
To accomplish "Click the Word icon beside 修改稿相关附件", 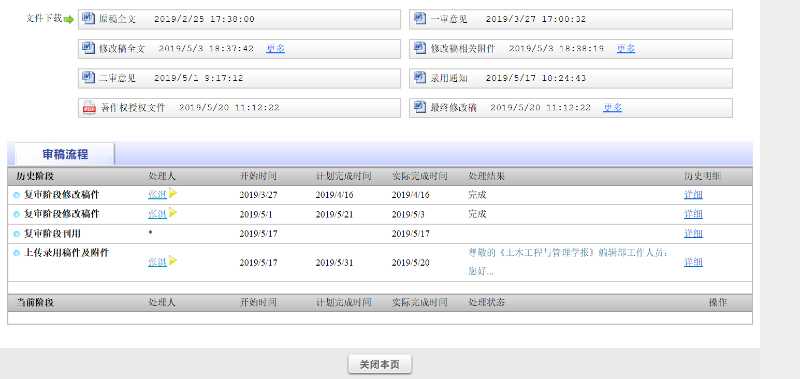I will (420, 48).
